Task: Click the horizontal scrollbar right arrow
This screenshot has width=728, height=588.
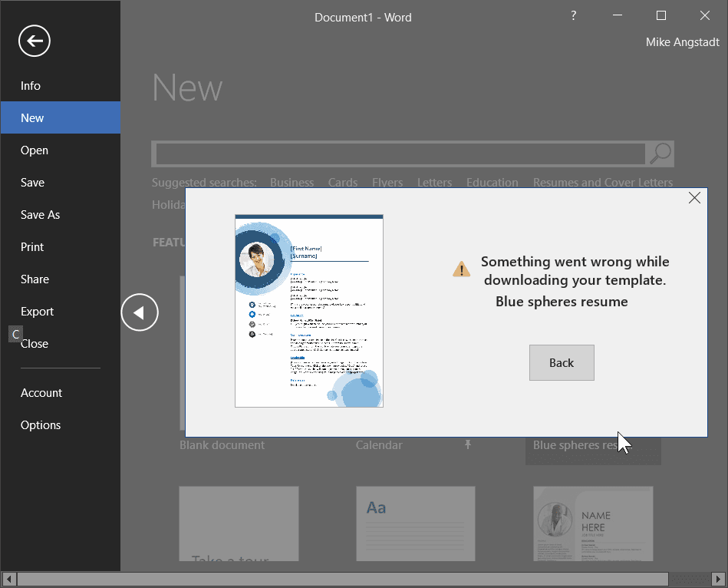Action: (x=720, y=579)
